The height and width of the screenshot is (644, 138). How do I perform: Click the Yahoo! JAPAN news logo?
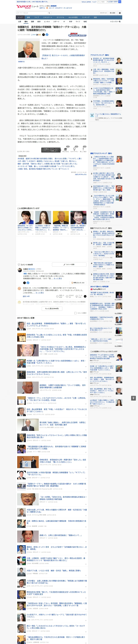point(27,7)
